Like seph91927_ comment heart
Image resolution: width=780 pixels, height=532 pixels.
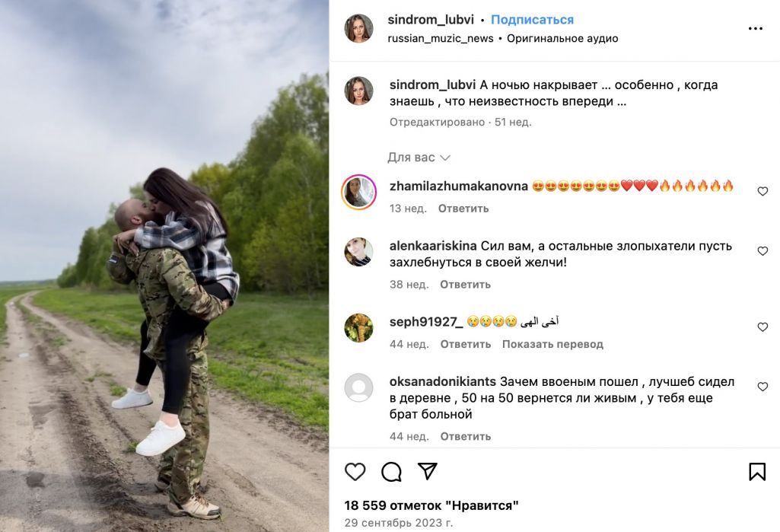pos(762,327)
